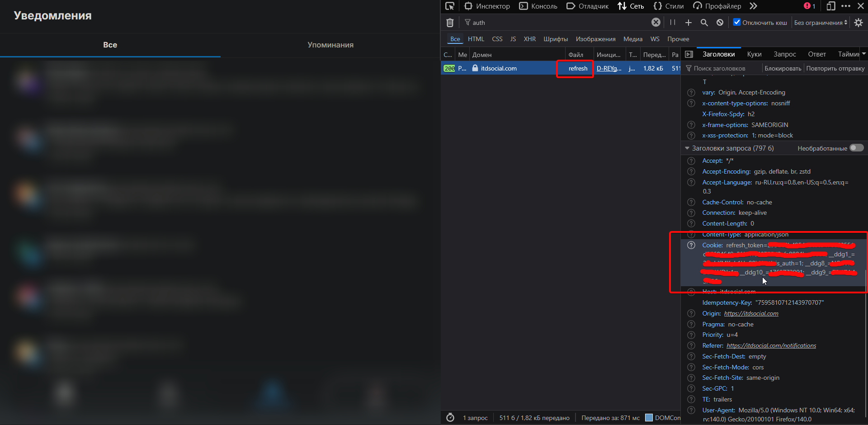The height and width of the screenshot is (425, 868).
Task: Open the 'Без ограничения' throttling dropdown
Action: click(x=821, y=23)
